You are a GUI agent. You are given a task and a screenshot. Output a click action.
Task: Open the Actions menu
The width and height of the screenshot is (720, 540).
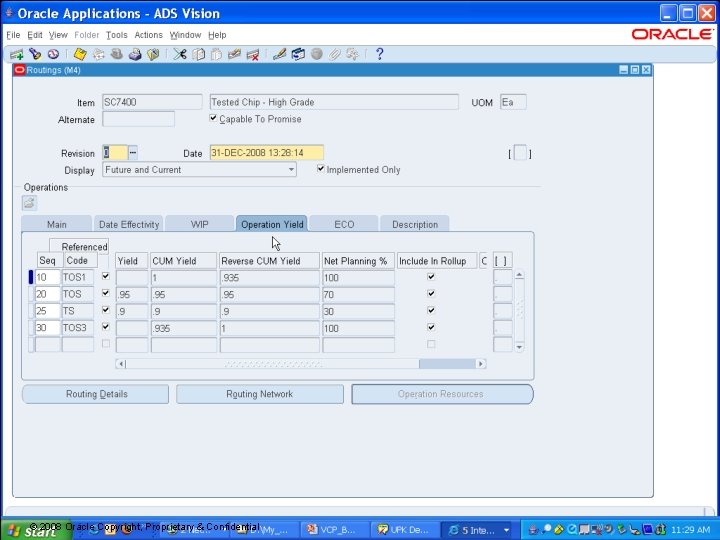point(148,35)
